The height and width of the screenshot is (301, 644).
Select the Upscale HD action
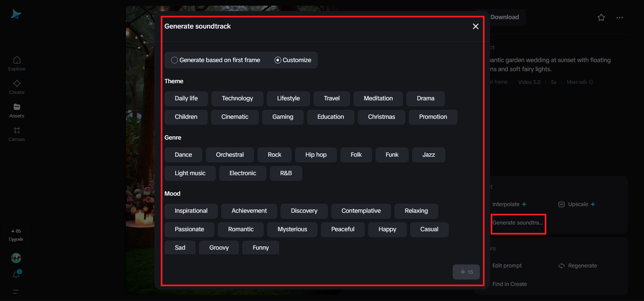click(577, 204)
